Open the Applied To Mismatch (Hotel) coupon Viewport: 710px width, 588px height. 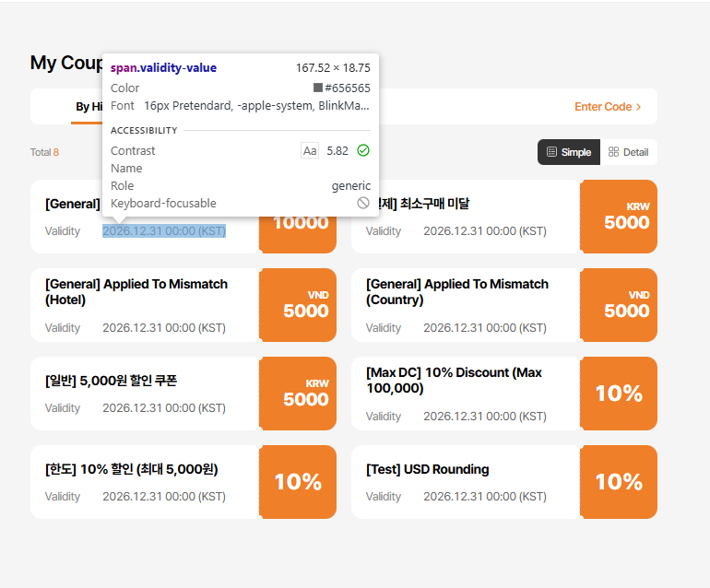[136, 292]
